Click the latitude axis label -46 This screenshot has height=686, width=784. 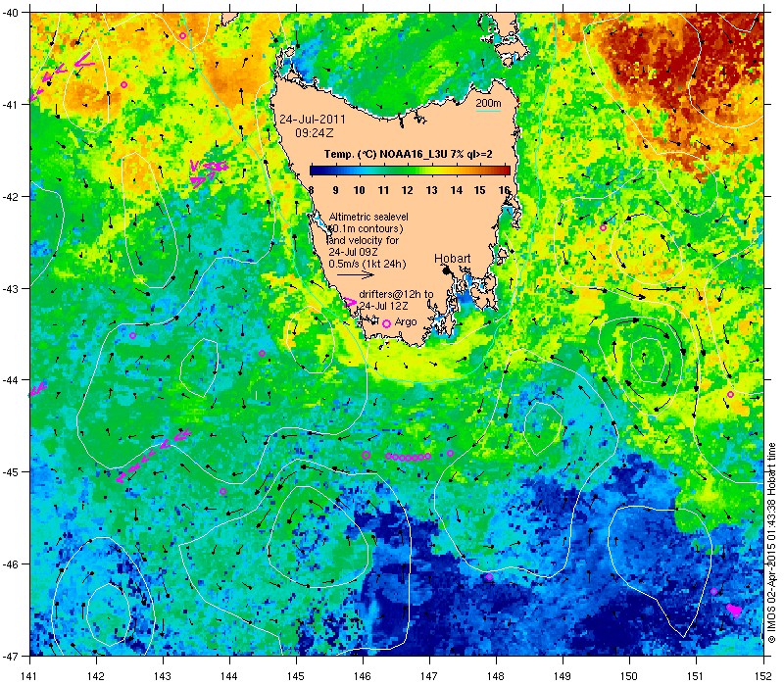pyautogui.click(x=15, y=564)
